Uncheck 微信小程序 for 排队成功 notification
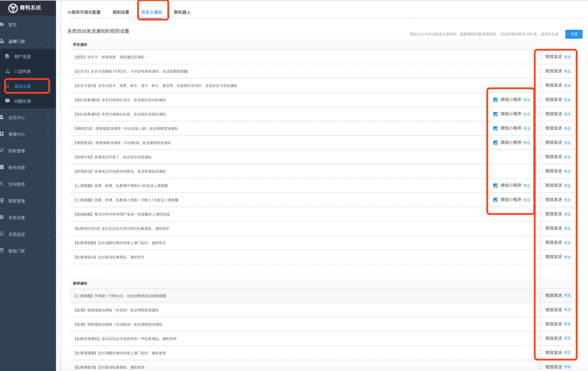588x371 pixels. point(495,100)
